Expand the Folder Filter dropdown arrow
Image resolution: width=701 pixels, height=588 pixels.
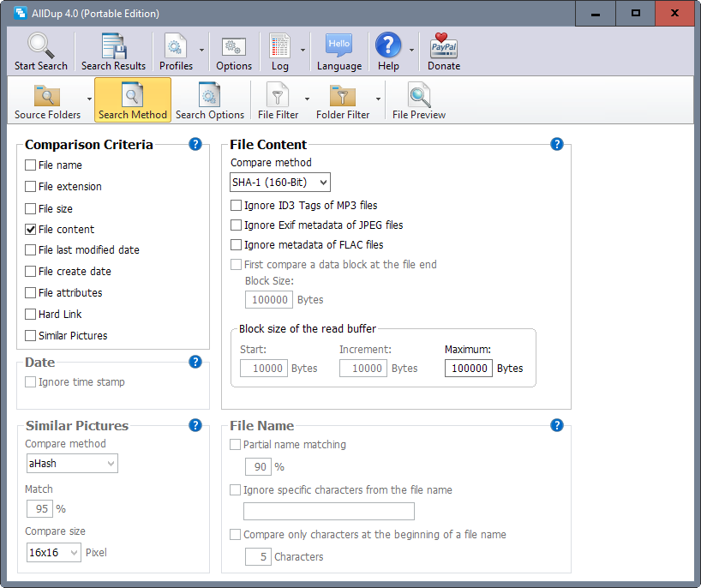378,99
